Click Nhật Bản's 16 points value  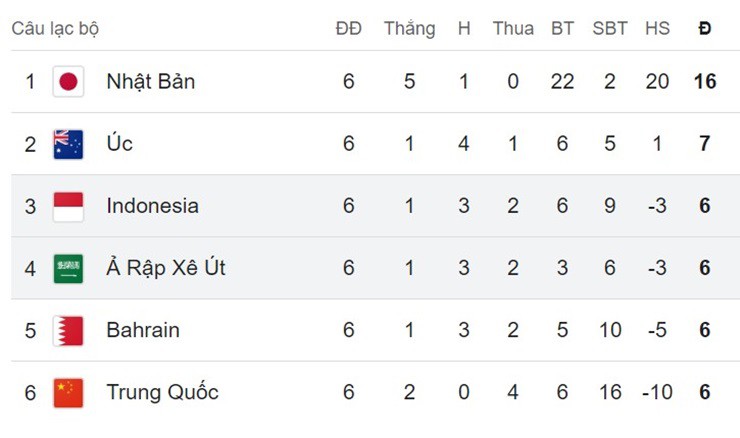tap(705, 82)
